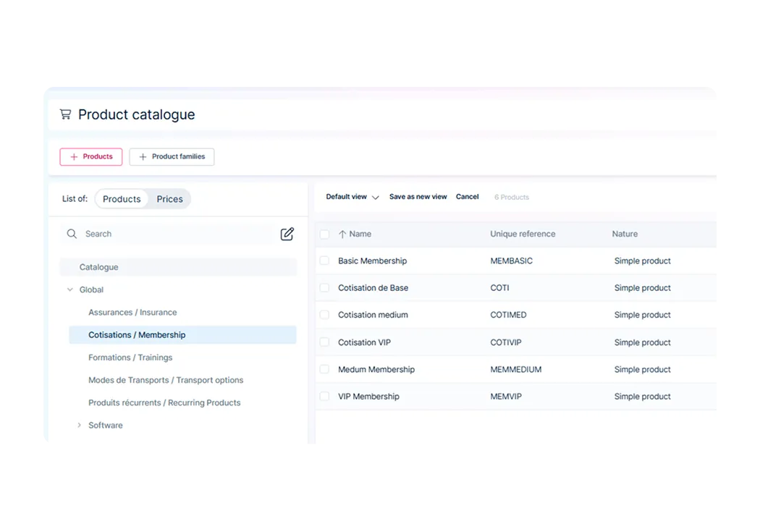Select the VIP Membership row checkbox

[324, 397]
